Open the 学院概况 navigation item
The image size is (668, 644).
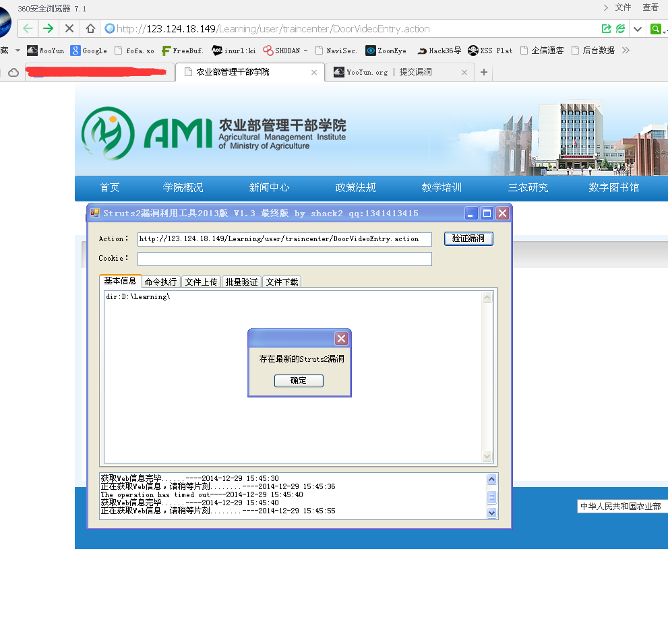(x=183, y=188)
